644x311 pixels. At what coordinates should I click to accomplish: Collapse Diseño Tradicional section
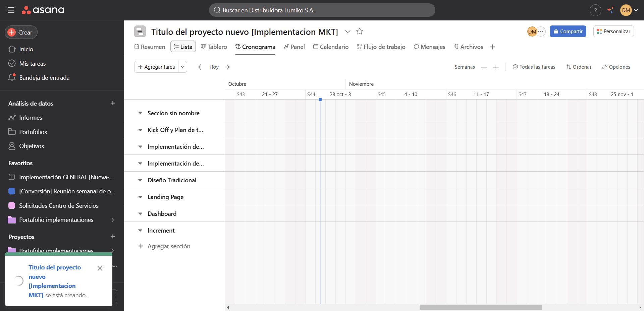coord(140,180)
